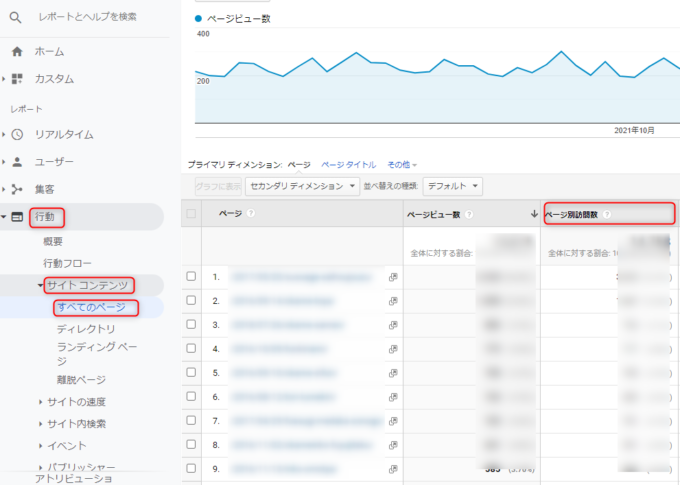Check the checkbox for row 2
This screenshot has width=680, height=485.
191,300
